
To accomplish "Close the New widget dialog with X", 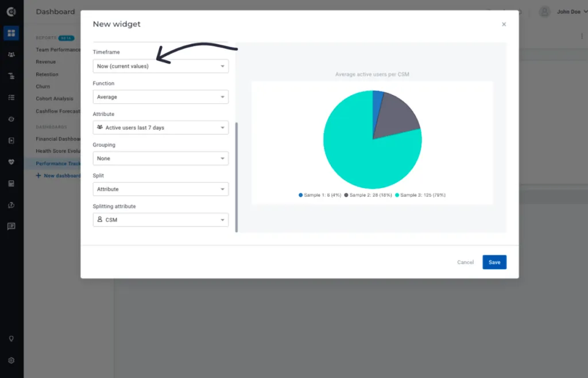I will [x=504, y=24].
